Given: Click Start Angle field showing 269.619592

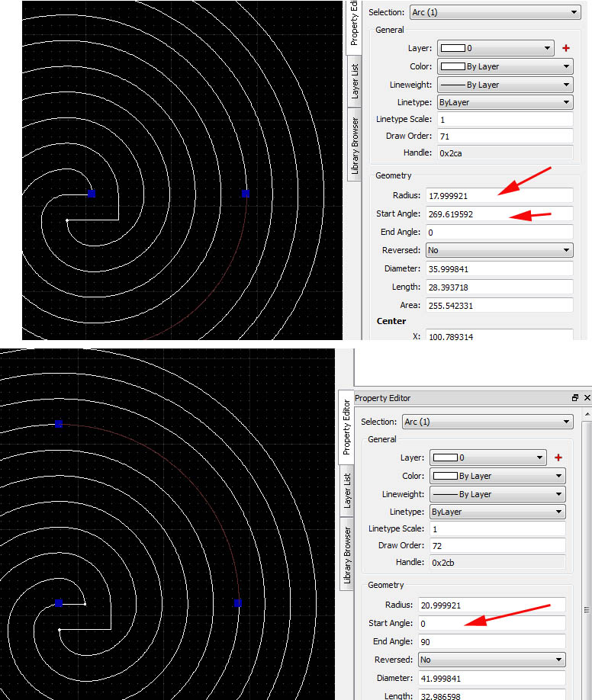Looking at the screenshot, I should pyautogui.click(x=499, y=214).
